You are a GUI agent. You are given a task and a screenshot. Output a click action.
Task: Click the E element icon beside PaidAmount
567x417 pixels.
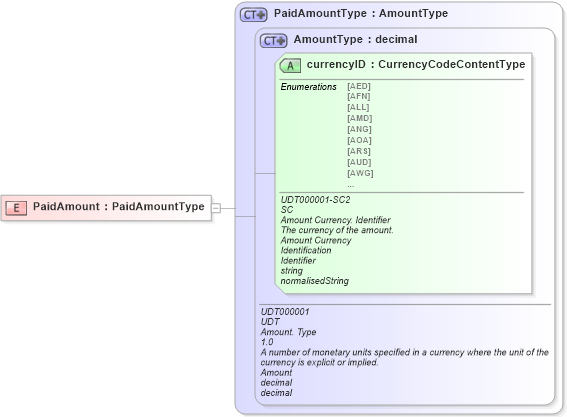[x=16, y=208]
